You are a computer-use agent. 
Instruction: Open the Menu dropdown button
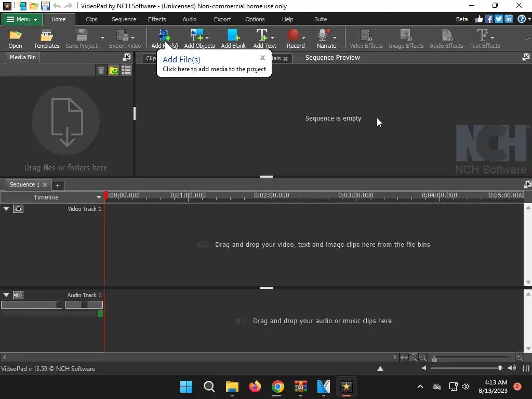[22, 19]
